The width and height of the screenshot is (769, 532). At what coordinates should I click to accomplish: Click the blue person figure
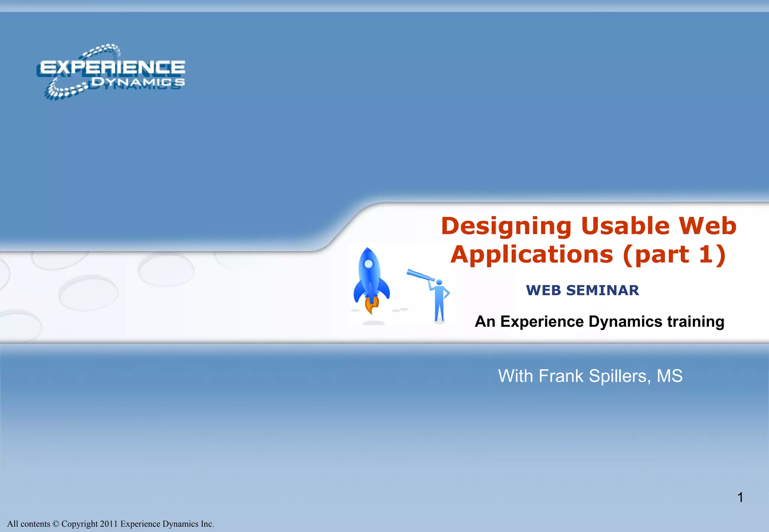(439, 301)
